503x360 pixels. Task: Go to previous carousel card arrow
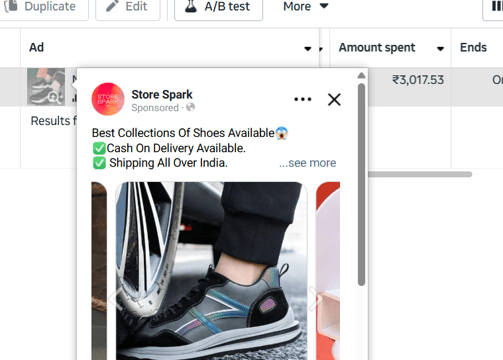pyautogui.click(x=115, y=298)
